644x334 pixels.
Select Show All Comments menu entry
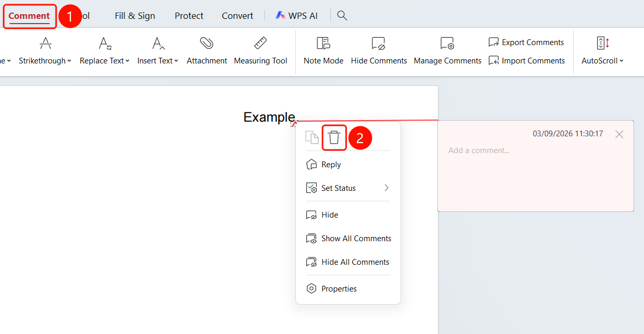tap(348, 239)
